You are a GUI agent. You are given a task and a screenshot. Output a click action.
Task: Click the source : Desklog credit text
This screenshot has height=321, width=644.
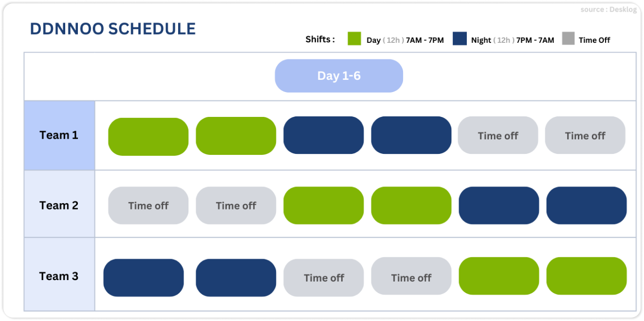[608, 10]
